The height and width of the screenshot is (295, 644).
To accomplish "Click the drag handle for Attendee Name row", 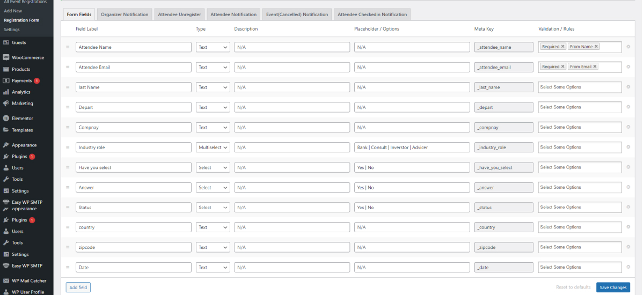I will click(x=68, y=47).
